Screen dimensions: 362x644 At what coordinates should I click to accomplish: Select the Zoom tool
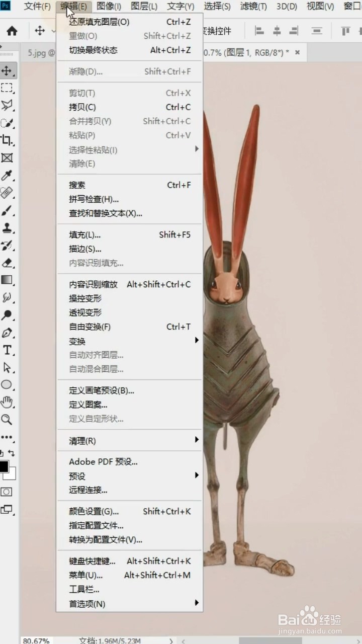7,420
